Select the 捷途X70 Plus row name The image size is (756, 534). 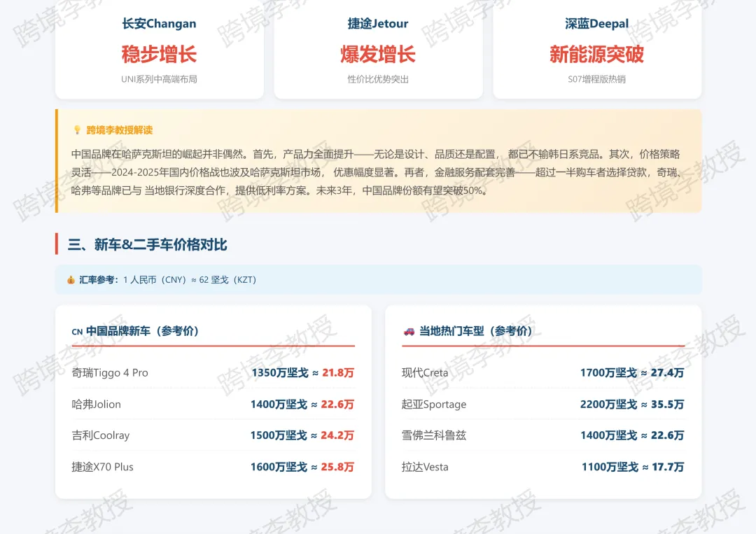pos(103,467)
